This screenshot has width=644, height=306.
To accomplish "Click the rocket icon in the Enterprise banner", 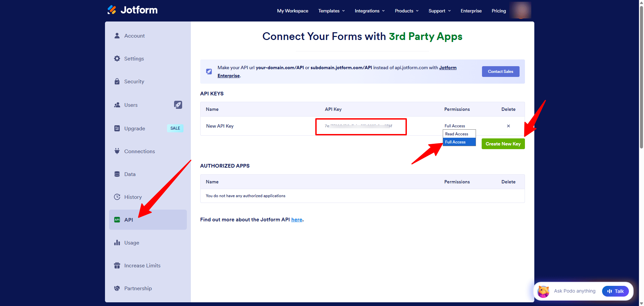I will coord(209,72).
